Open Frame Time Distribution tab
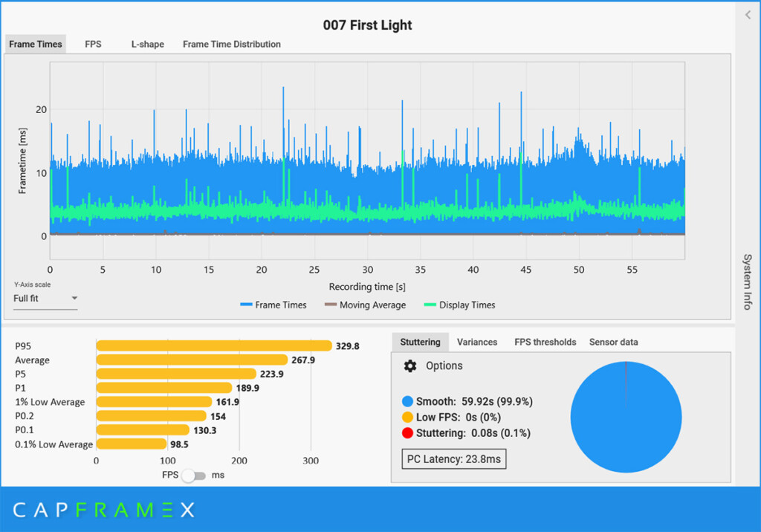The image size is (761, 532). 232,44
